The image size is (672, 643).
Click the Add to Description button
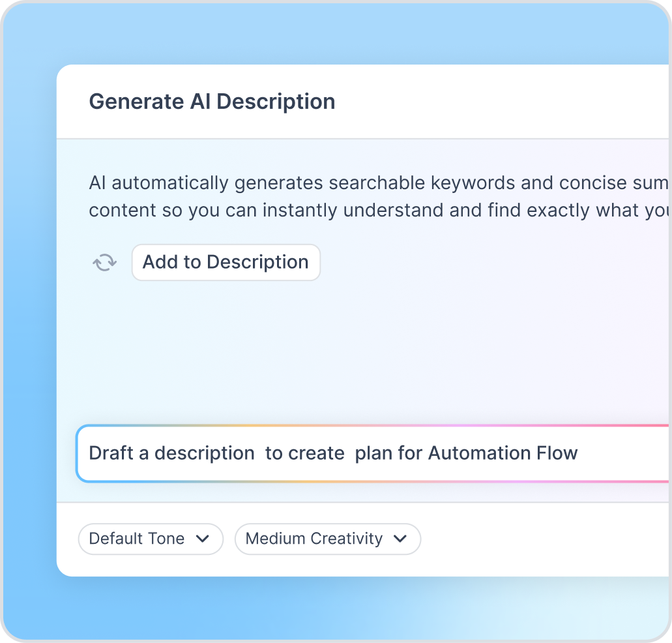coord(226,262)
